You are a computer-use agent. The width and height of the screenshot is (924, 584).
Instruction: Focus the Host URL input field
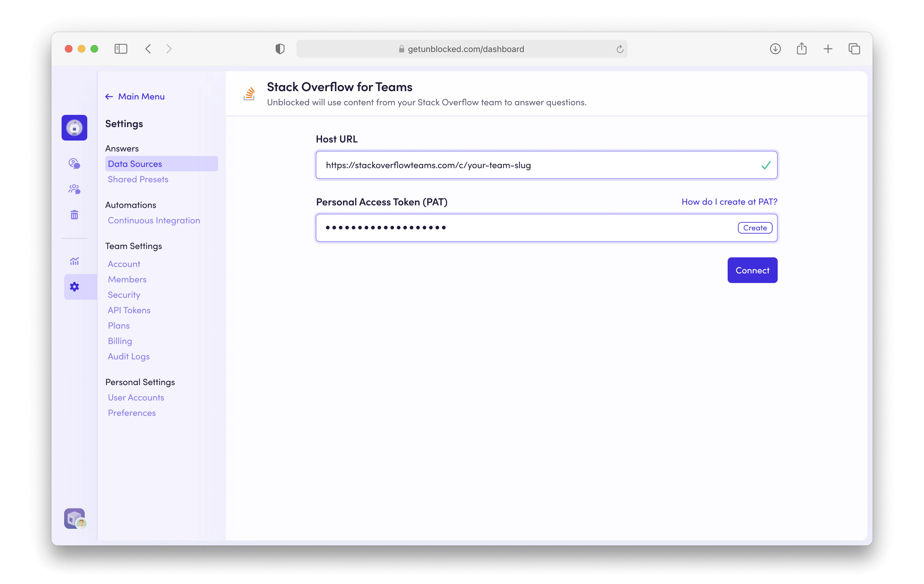[546, 165]
